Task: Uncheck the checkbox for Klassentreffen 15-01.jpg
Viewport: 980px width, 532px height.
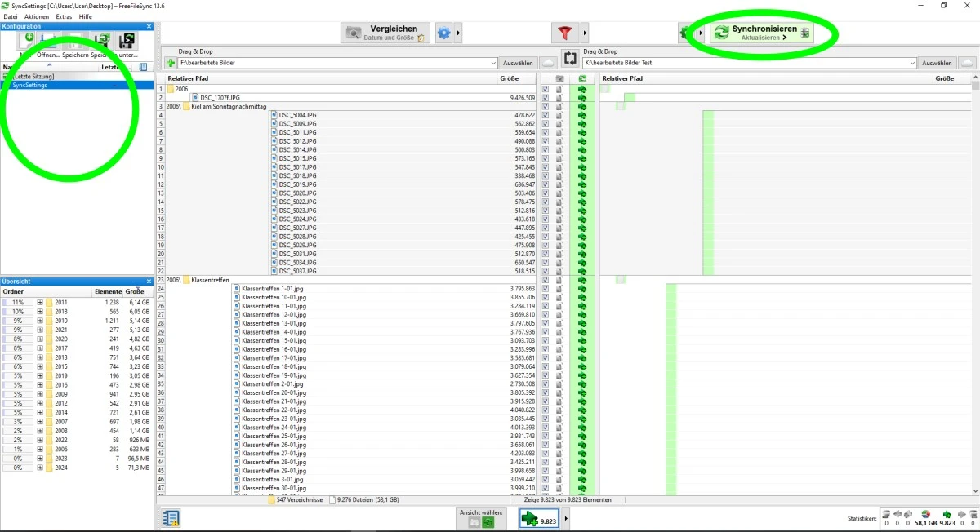Action: (546, 340)
